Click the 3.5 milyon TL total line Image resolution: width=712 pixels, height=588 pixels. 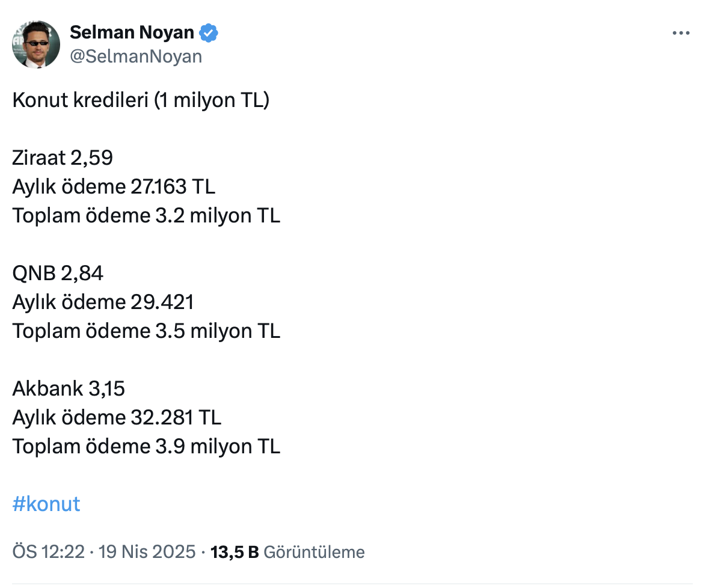146,331
